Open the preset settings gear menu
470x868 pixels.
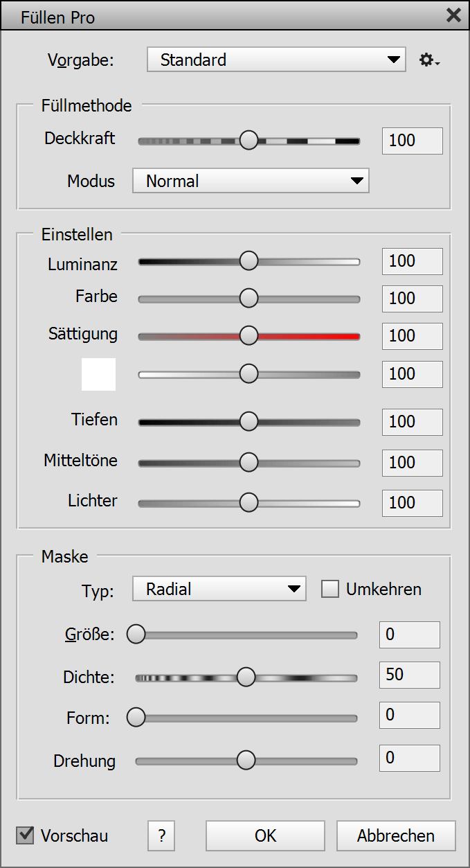(429, 60)
